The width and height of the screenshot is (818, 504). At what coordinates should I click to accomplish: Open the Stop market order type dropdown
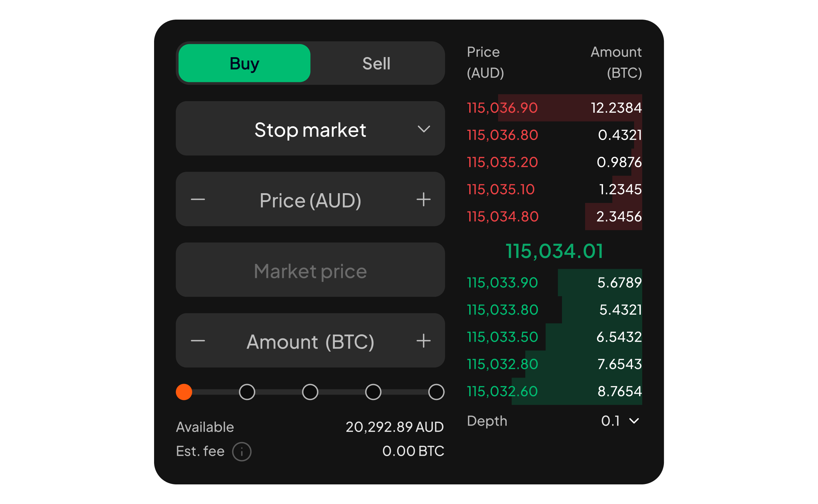coord(310,128)
